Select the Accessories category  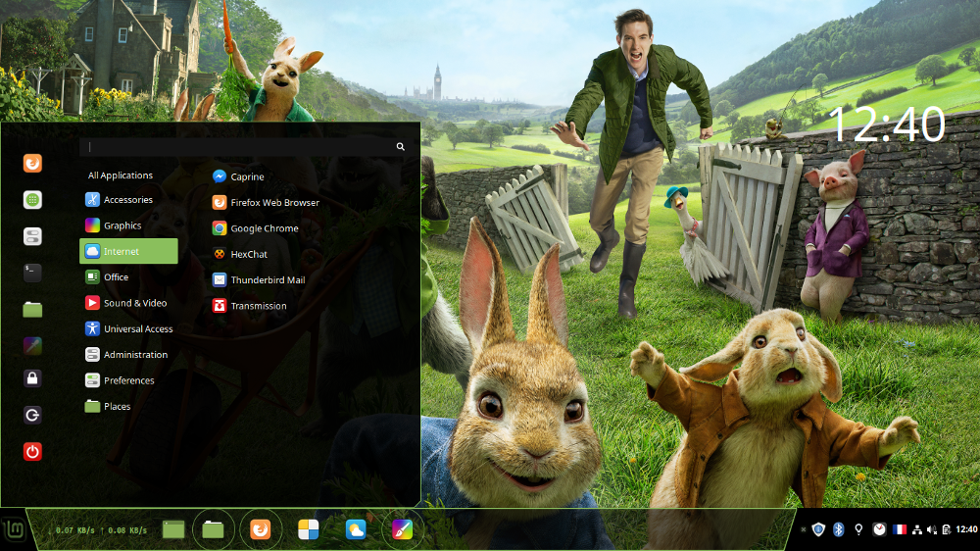coord(128,199)
